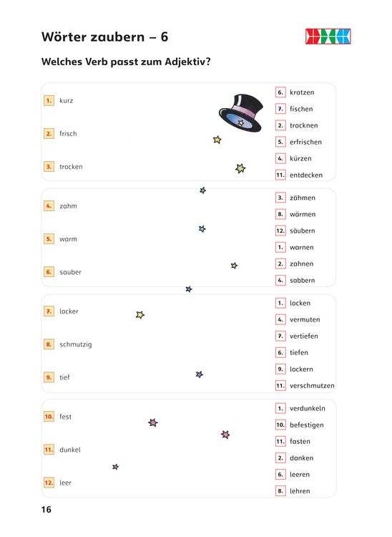392x537 pixels.
Task: Click the pink star next to fasten
Action: click(225, 435)
